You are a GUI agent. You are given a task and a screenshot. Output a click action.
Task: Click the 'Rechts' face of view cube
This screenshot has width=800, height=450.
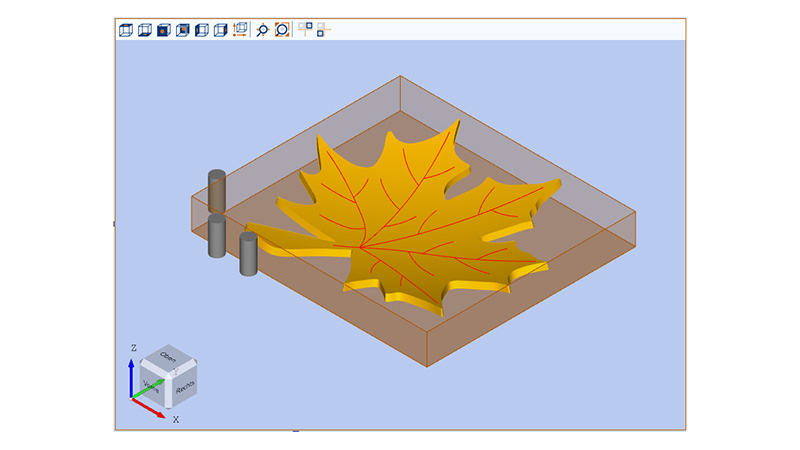tap(184, 386)
